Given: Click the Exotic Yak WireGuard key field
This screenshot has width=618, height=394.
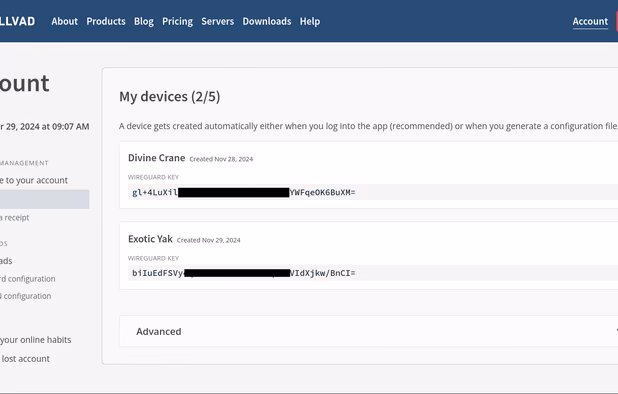Looking at the screenshot, I should 373,273.
